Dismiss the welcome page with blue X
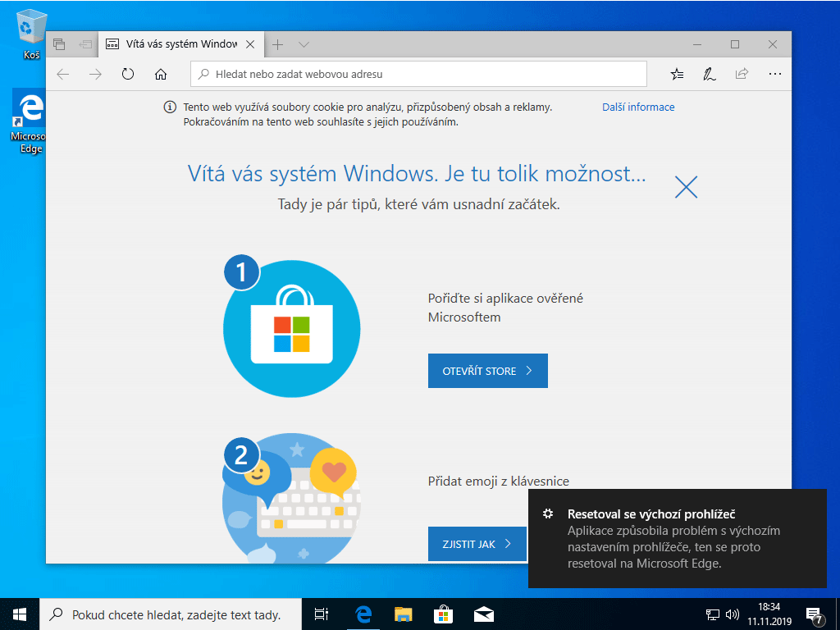The width and height of the screenshot is (840, 630). click(x=686, y=187)
